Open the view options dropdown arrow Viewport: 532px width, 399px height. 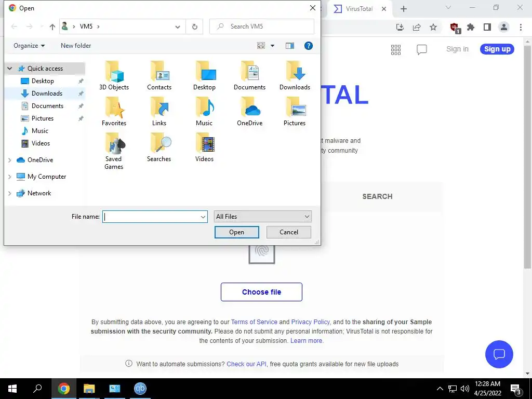pyautogui.click(x=272, y=46)
